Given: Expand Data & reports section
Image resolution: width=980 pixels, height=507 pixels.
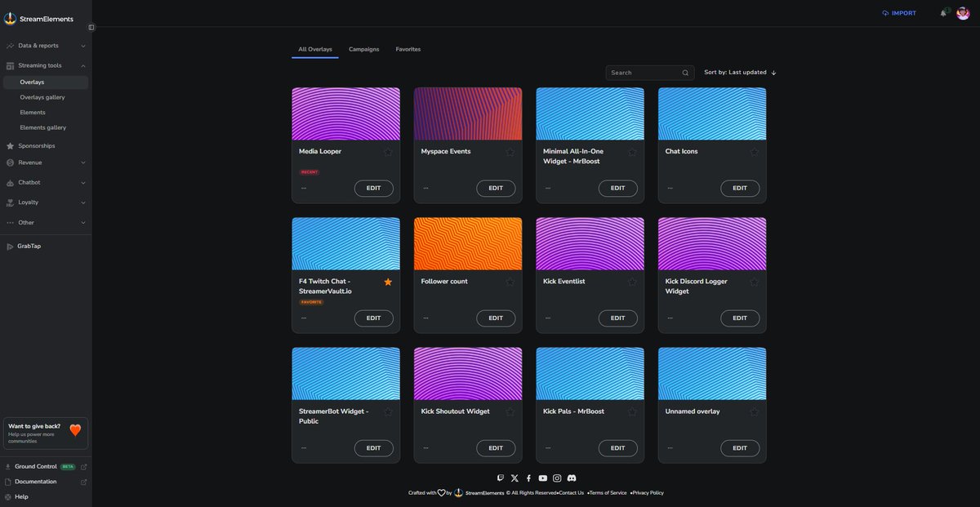Looking at the screenshot, I should [x=46, y=46].
